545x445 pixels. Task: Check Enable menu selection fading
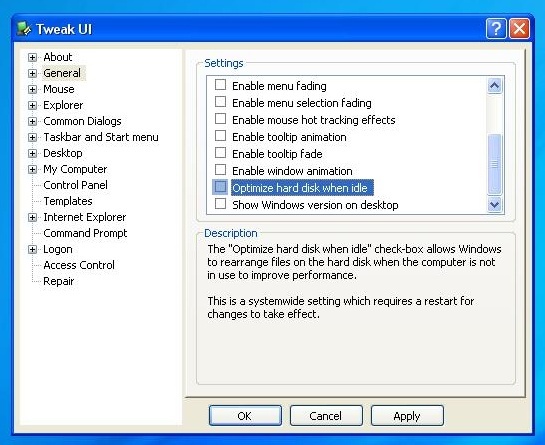pyautogui.click(x=220, y=102)
